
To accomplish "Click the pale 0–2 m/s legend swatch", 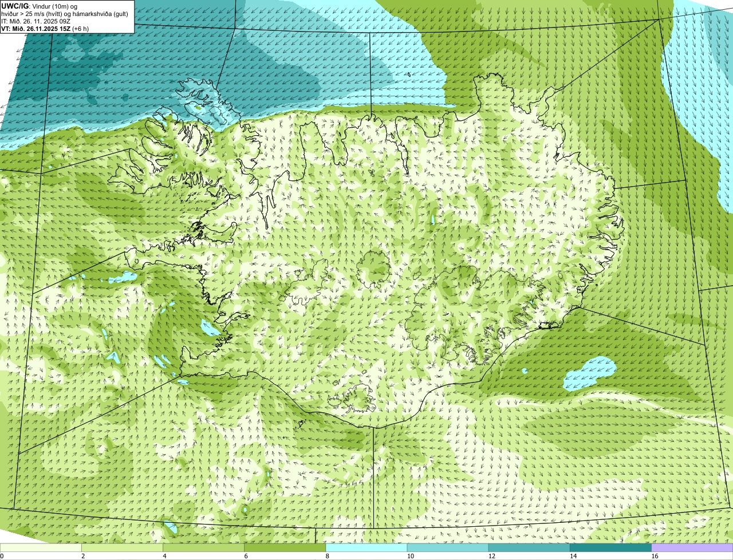I will pos(41,548).
